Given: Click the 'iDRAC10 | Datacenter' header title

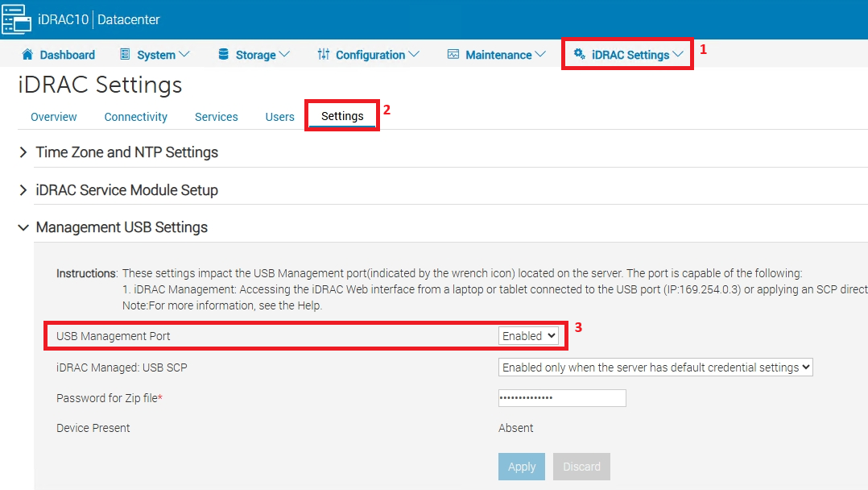Looking at the screenshot, I should 98,19.
